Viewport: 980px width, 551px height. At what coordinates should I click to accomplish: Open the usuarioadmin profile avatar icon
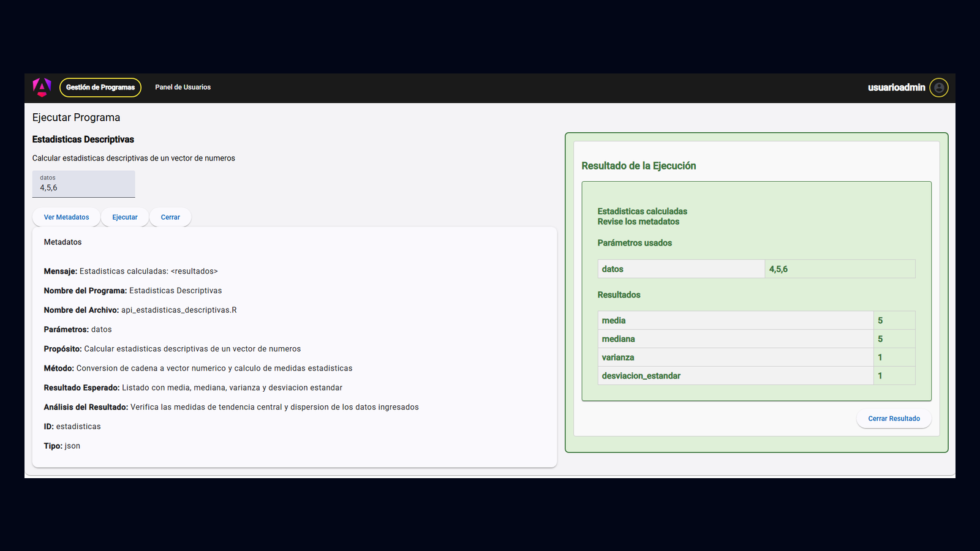tap(938, 88)
